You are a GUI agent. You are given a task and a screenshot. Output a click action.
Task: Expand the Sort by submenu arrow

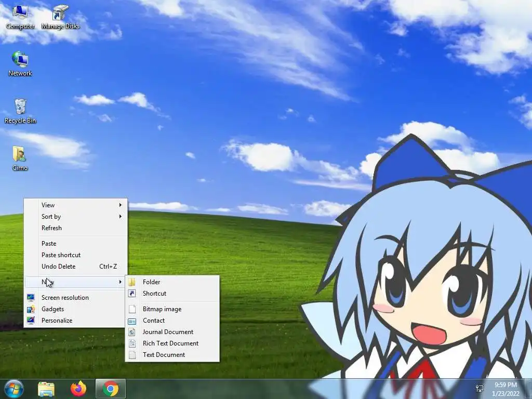coord(121,217)
